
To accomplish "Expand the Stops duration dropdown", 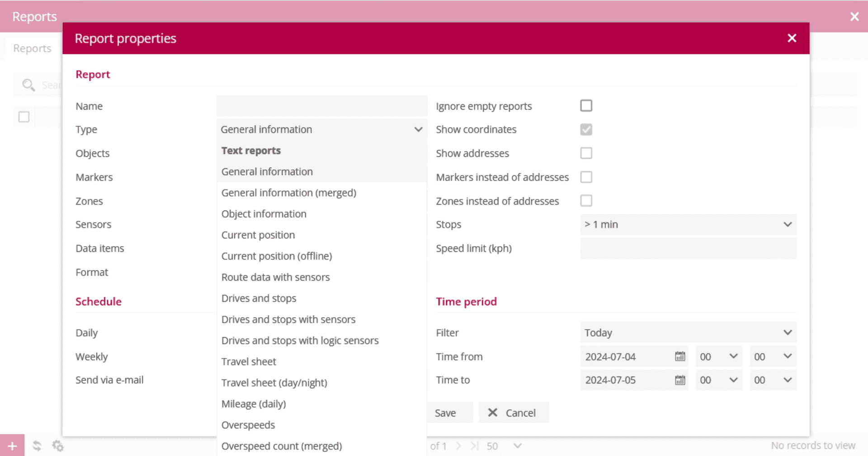I will (x=688, y=225).
